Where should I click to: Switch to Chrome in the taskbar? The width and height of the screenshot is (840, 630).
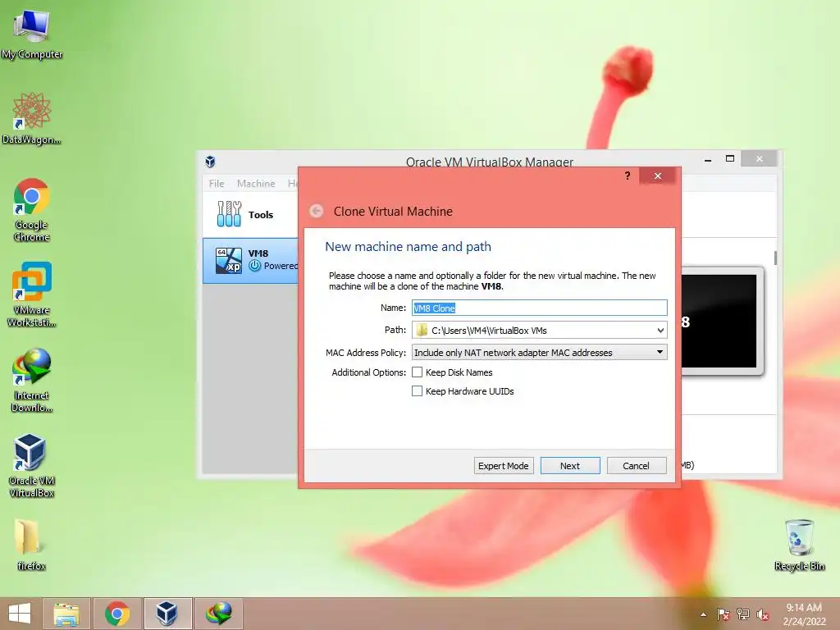116,614
